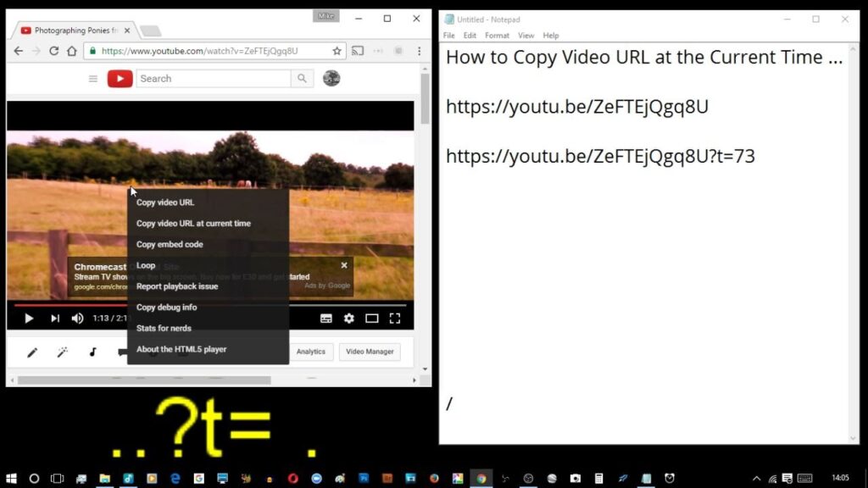Open the YouTube hamburger guide menu

click(93, 79)
